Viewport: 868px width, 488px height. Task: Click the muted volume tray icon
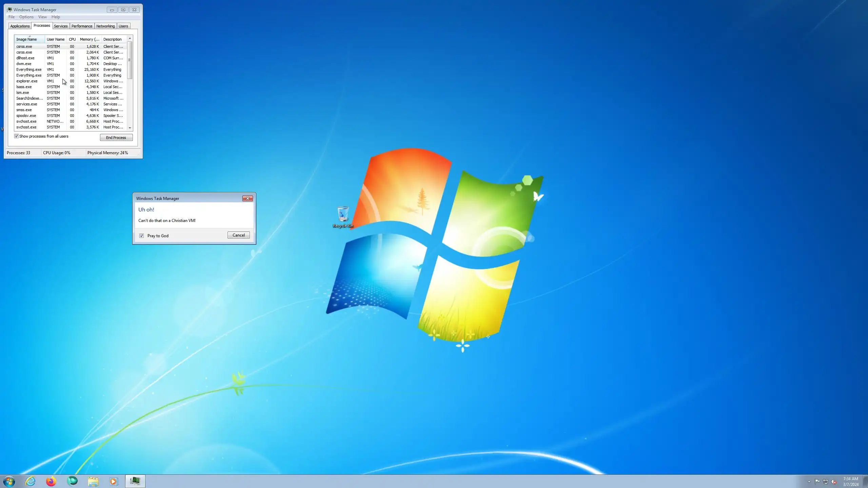click(x=834, y=482)
